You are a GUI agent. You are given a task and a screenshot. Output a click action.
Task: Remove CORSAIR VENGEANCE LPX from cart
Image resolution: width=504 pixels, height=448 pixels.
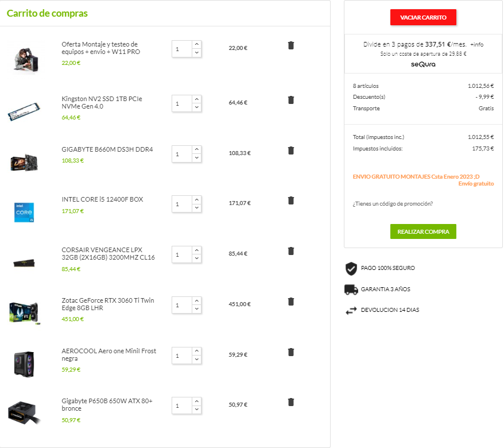coord(291,251)
